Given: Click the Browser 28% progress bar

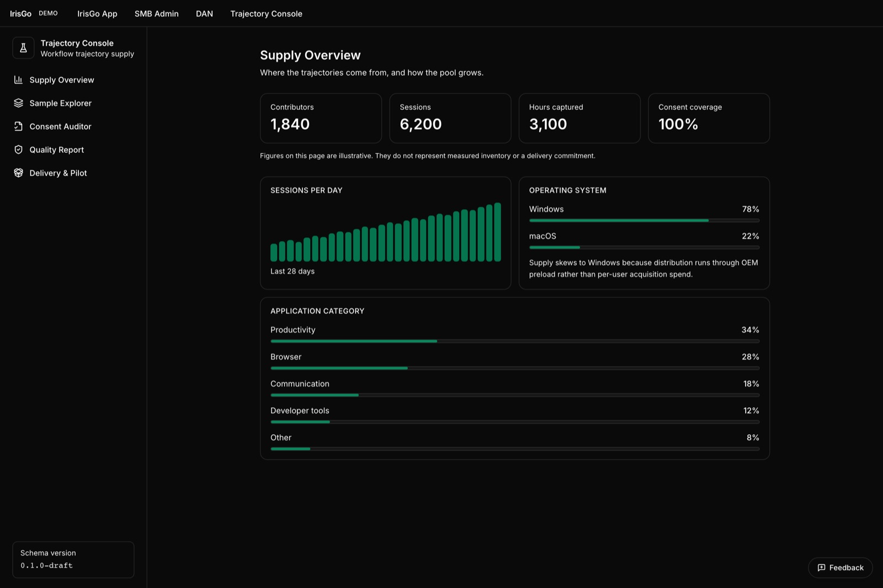Looking at the screenshot, I should point(515,368).
